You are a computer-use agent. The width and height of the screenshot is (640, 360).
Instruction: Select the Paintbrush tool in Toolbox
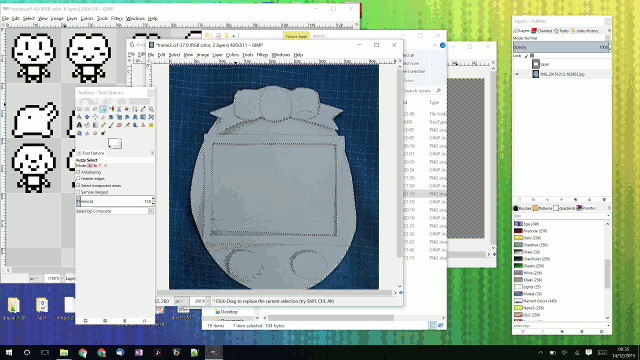coord(111,125)
